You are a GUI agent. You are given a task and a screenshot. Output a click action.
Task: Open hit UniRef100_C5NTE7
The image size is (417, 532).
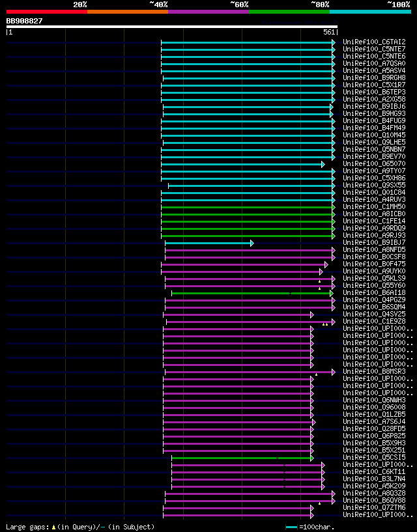[x=374, y=49]
